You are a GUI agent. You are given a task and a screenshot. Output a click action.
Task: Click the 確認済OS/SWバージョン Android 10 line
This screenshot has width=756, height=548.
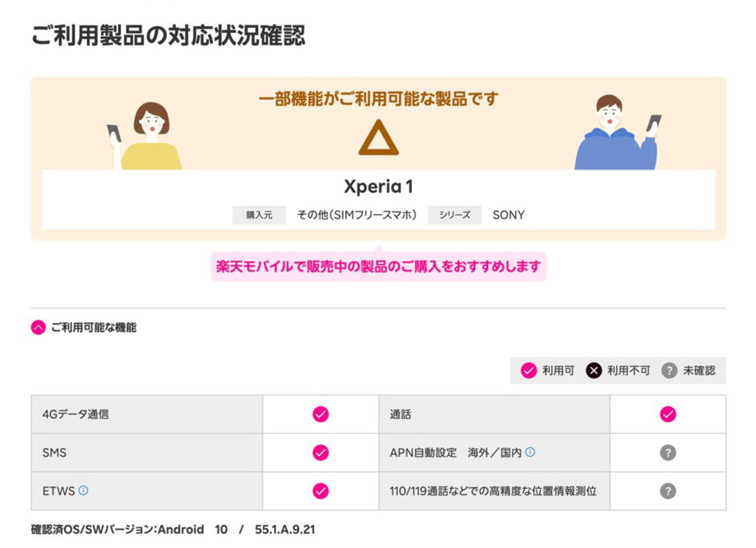coord(173,529)
